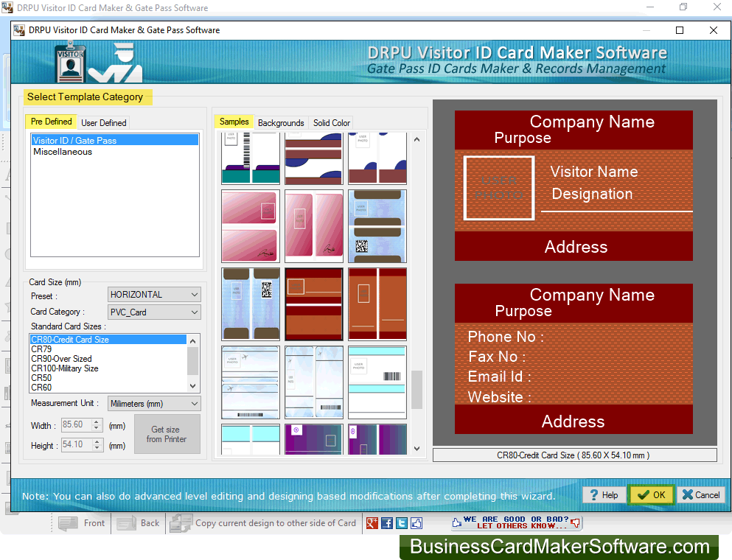Image resolution: width=732 pixels, height=560 pixels.
Task: Click the thumbs-up like icon
Action: tap(416, 523)
